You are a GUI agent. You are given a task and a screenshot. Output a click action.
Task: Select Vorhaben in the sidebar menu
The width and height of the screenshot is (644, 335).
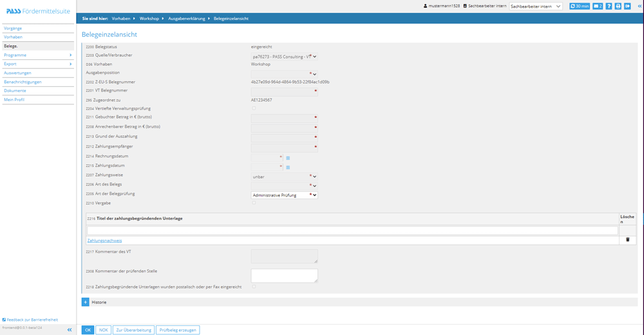13,37
